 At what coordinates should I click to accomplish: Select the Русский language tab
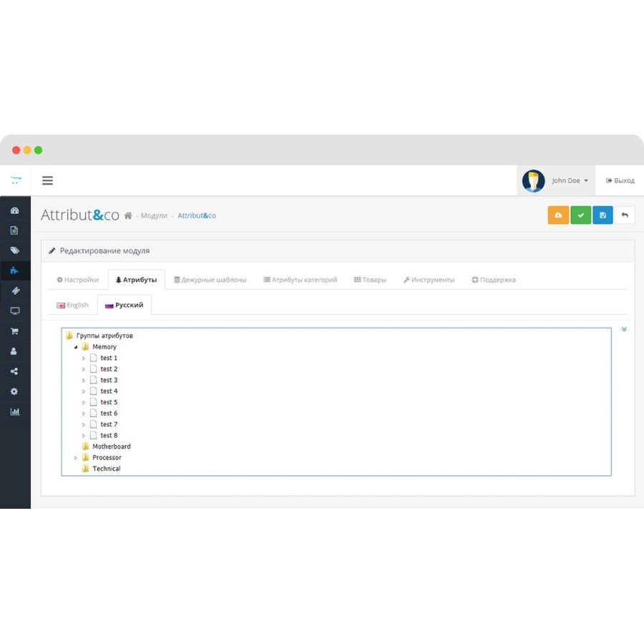[124, 305]
